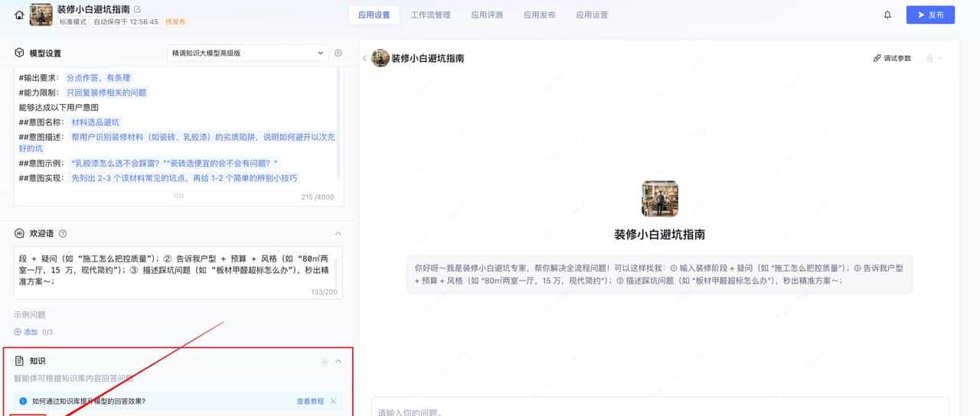Open the dropdown arrow next to the clear icon
This screenshot has height=416, width=980.
click(x=940, y=58)
